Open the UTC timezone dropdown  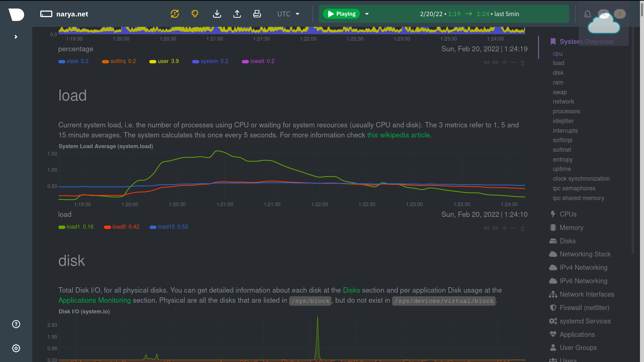(288, 14)
